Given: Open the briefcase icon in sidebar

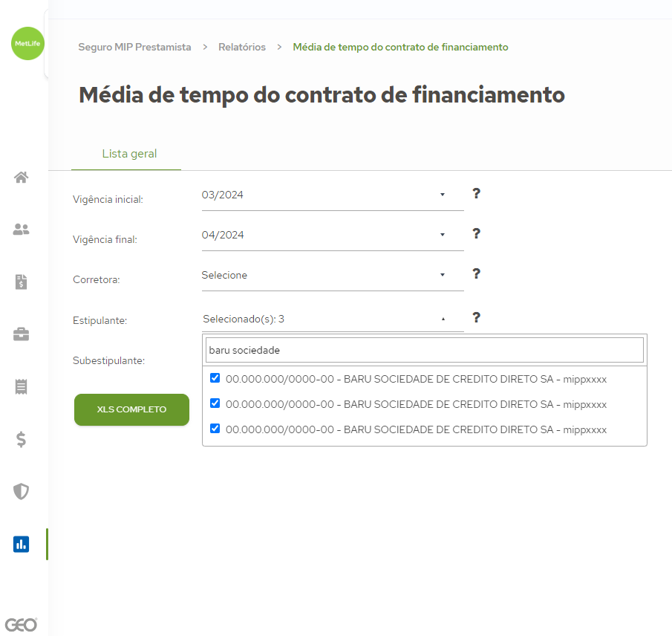Looking at the screenshot, I should click(21, 334).
